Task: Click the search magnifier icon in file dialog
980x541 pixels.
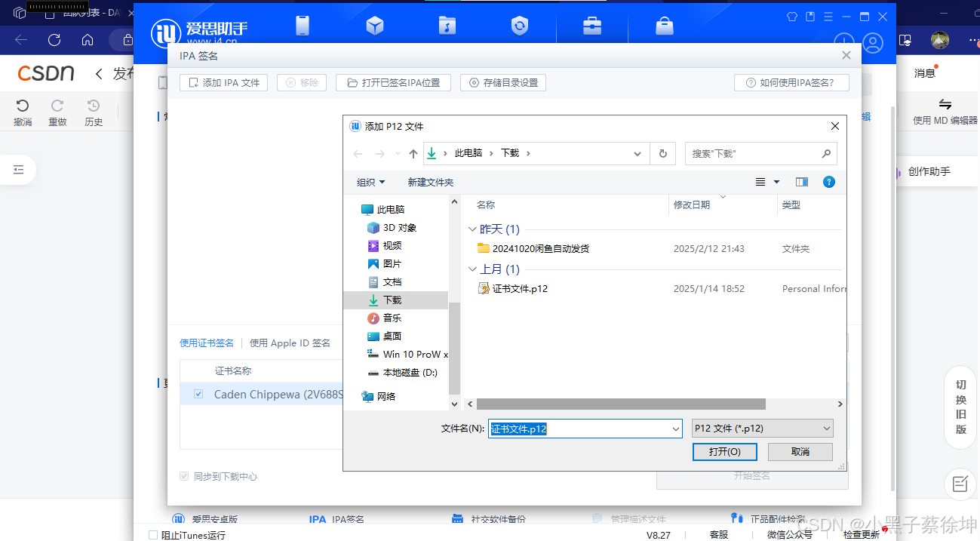Action: pyautogui.click(x=826, y=153)
